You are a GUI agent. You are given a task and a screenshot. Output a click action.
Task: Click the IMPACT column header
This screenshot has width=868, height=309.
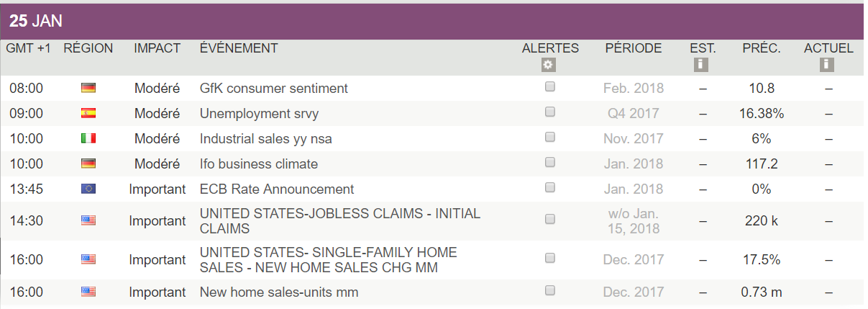pos(157,48)
